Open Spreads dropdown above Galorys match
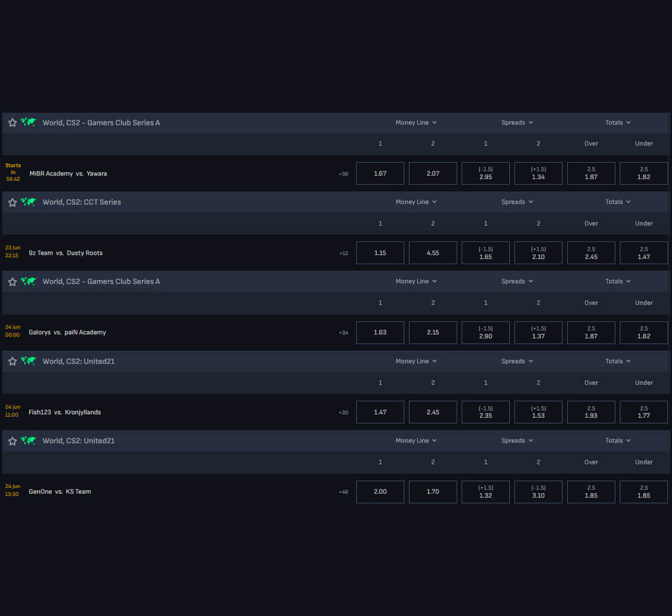This screenshot has height=616, width=672. click(x=517, y=281)
